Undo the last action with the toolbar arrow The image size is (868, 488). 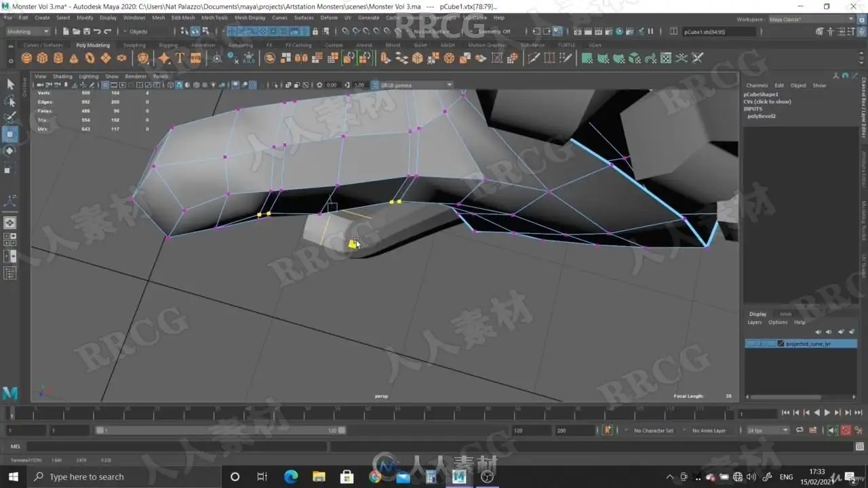pyautogui.click(x=97, y=31)
